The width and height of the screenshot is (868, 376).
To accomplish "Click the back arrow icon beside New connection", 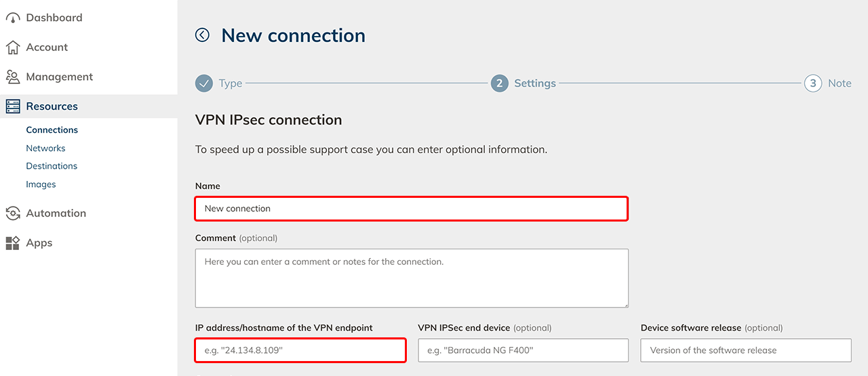I will [x=202, y=35].
